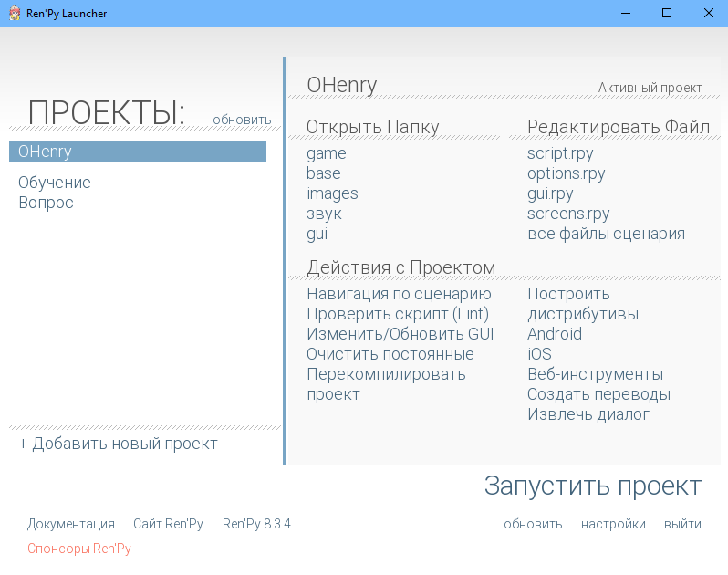Click the Действия с Проектом heading
Image resolution: width=728 pixels, height=575 pixels.
click(400, 267)
